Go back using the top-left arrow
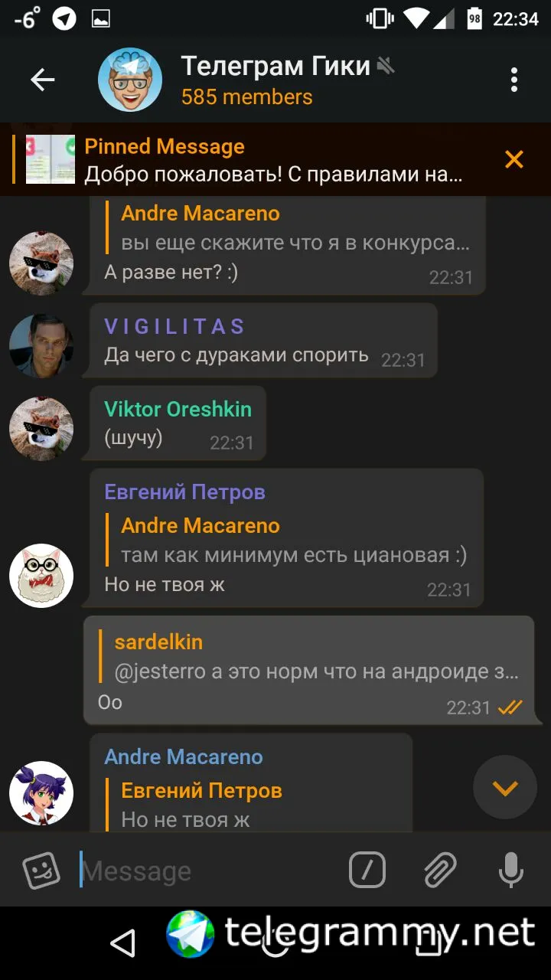The width and height of the screenshot is (551, 980). tap(42, 80)
